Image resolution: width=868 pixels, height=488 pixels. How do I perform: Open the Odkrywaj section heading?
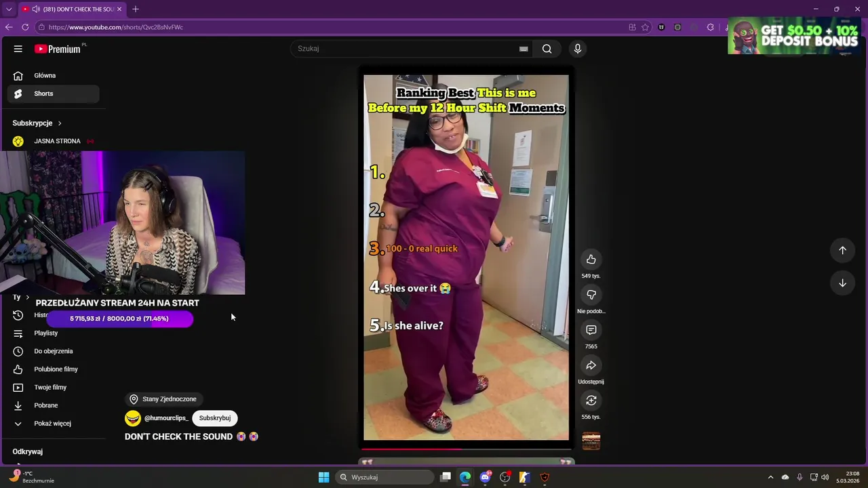[28, 451]
